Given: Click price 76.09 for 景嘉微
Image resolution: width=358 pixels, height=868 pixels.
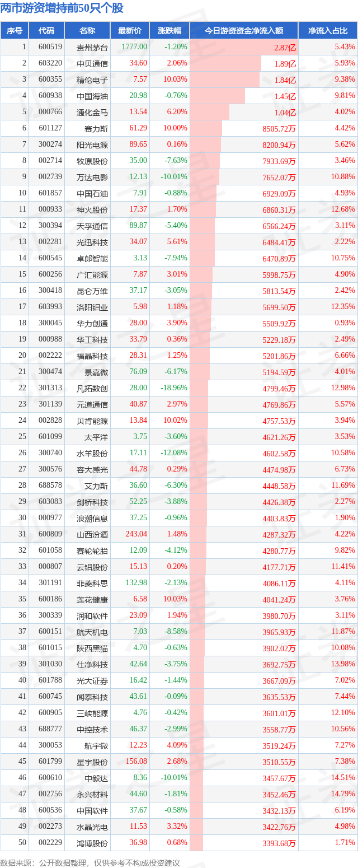Looking at the screenshot, I should 138,372.
